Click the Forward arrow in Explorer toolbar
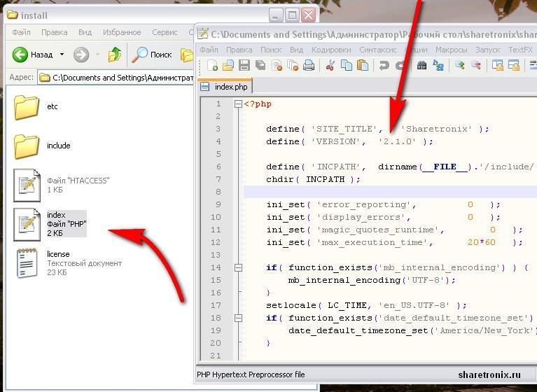 pyautogui.click(x=81, y=55)
